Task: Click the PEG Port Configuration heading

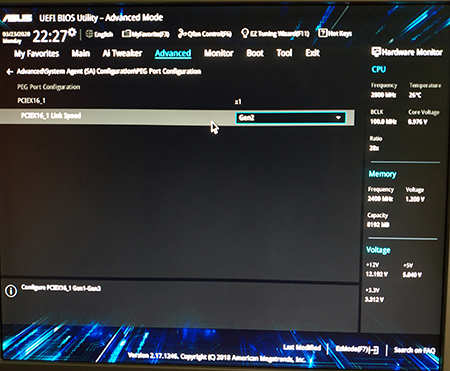Action: 49,87
